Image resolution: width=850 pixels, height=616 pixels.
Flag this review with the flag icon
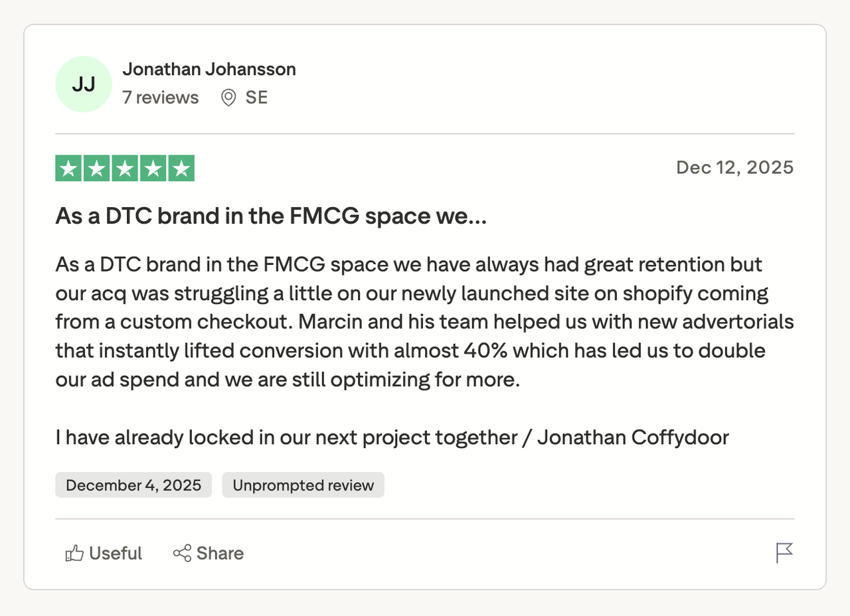(x=784, y=552)
